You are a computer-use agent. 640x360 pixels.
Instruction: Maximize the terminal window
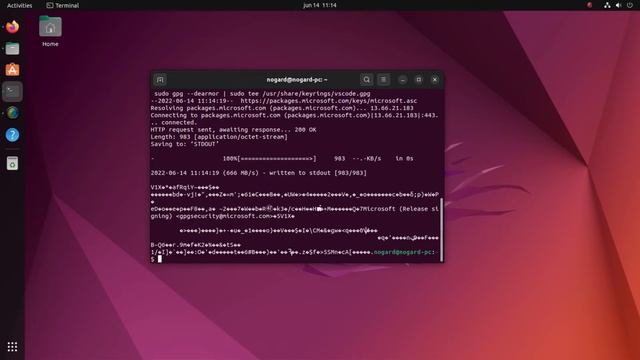tap(418, 80)
